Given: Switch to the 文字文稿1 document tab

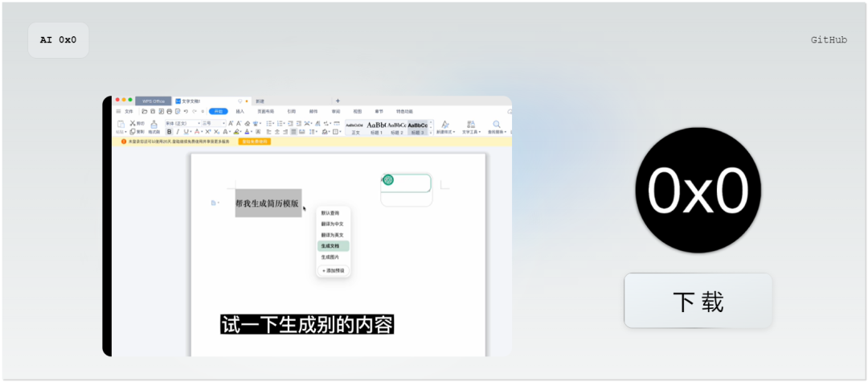Looking at the screenshot, I should point(211,101).
